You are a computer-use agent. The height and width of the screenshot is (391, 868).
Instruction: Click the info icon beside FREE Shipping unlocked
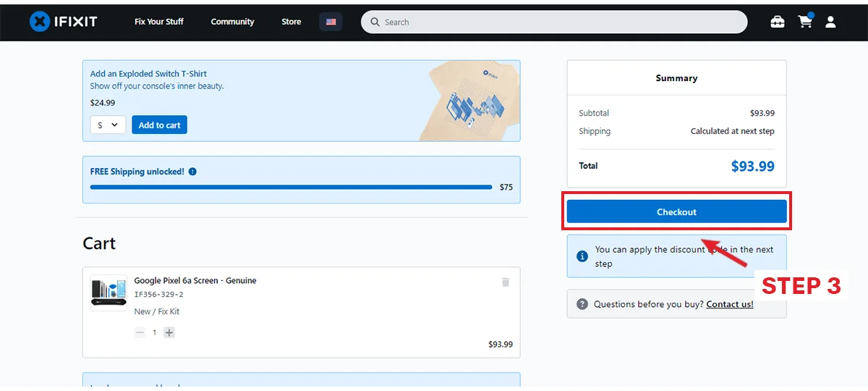192,172
